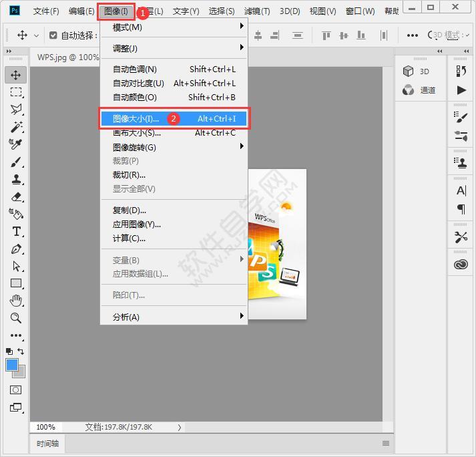
Task: Expand the 模式(M) submenu
Action: tap(174, 27)
